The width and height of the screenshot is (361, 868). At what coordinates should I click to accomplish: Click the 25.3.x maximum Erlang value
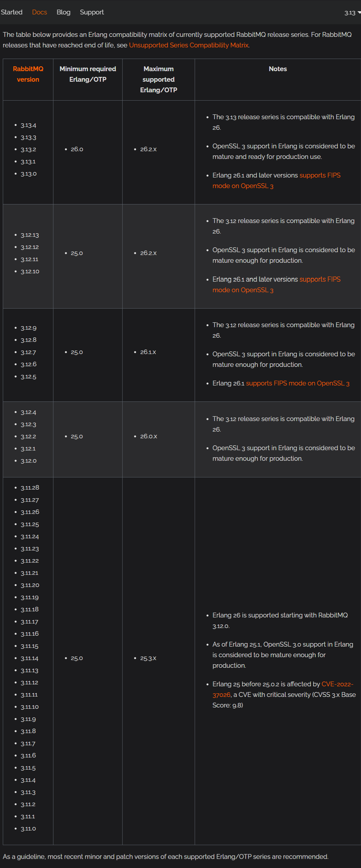point(148,658)
